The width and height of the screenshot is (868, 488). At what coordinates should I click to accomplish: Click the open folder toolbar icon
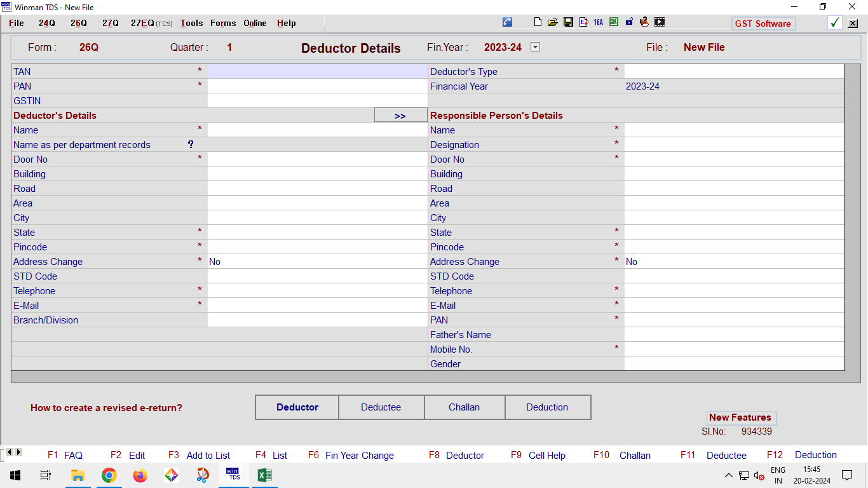point(552,22)
